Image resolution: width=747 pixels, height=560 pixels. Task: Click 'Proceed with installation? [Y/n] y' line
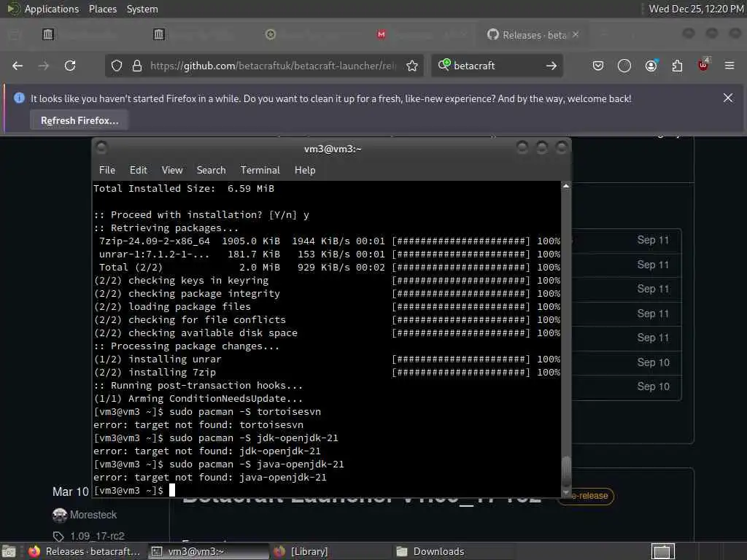click(201, 215)
